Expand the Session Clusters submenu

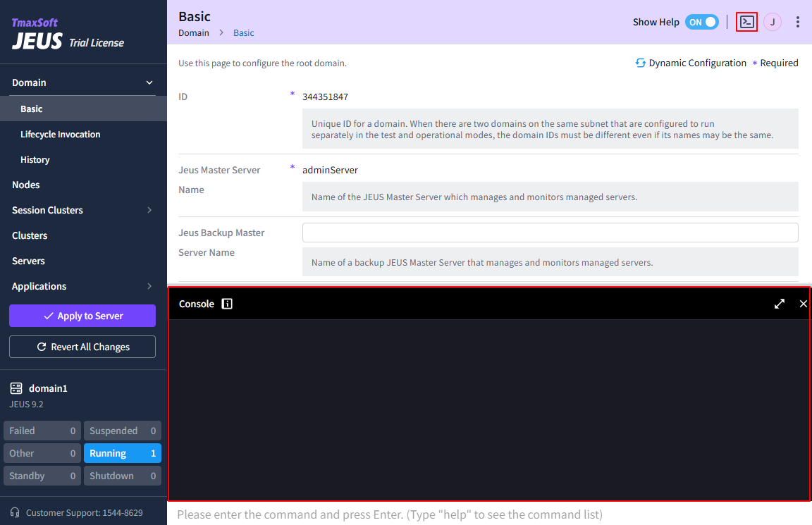149,210
